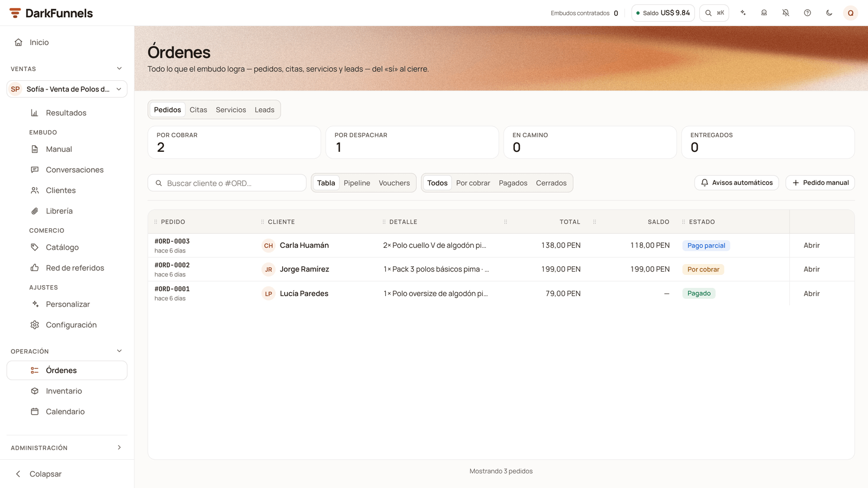Open the search ⌘K button

tap(714, 13)
